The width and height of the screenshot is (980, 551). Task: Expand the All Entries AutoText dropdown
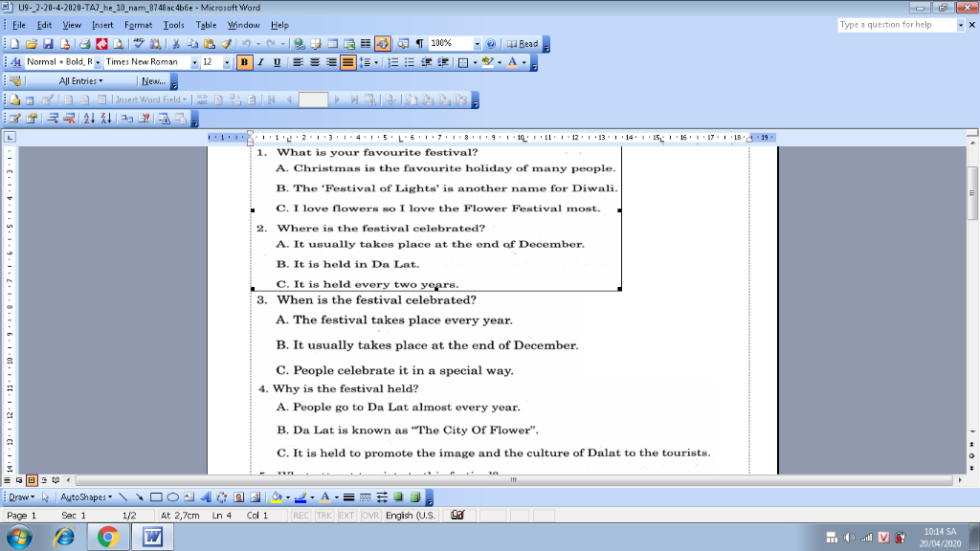tap(80, 81)
